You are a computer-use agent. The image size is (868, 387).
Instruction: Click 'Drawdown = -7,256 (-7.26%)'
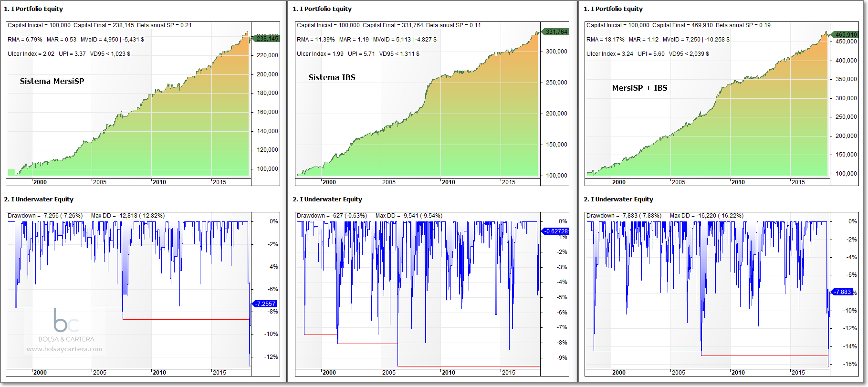coord(45,216)
